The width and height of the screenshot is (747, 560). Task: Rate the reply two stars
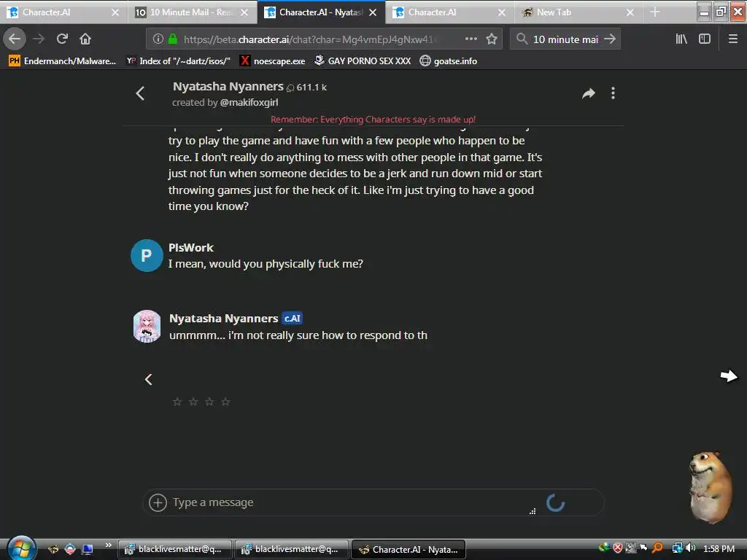point(193,402)
